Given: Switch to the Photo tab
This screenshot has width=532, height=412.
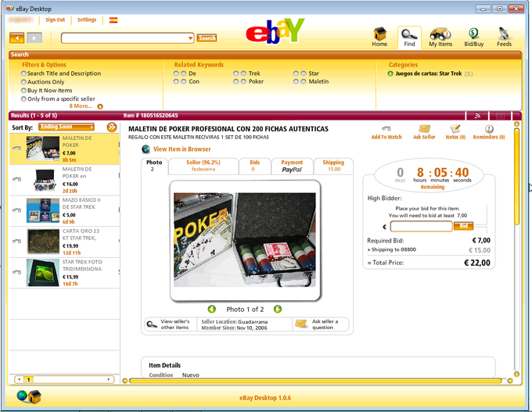Looking at the screenshot, I should click(154, 166).
